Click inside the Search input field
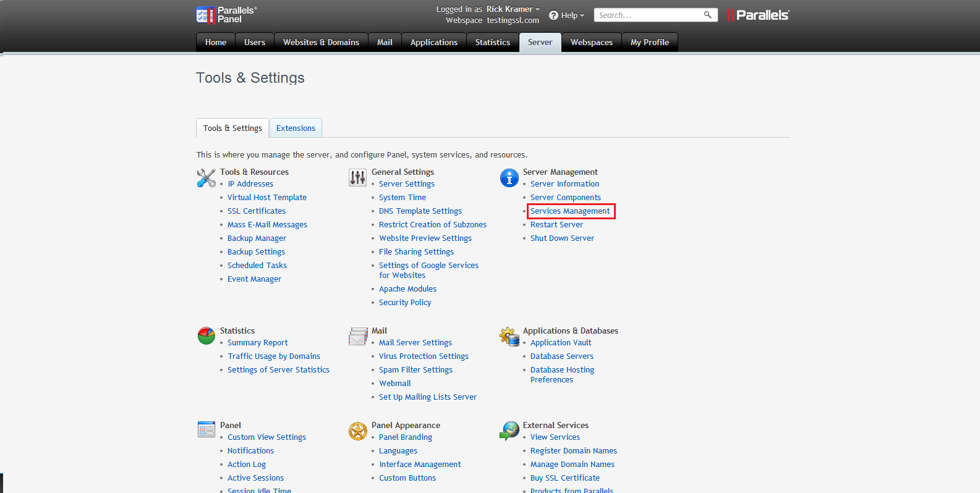Screen dimensions: 980x493 (648, 15)
